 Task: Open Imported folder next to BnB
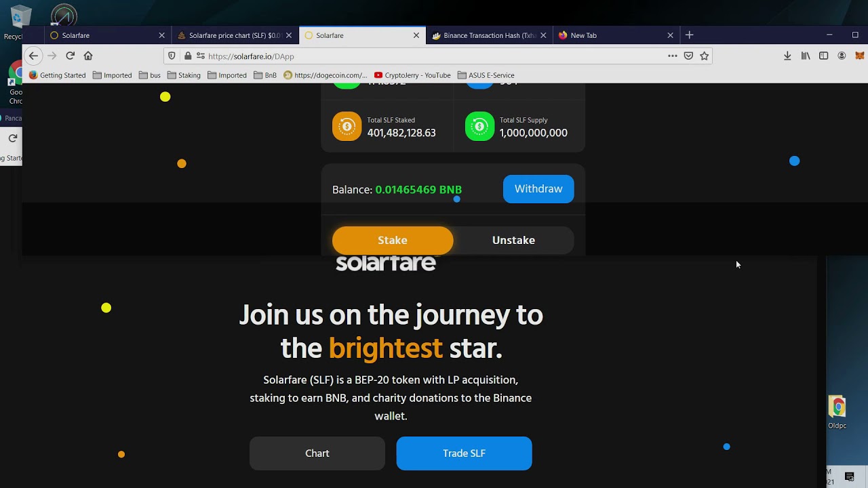coord(227,75)
